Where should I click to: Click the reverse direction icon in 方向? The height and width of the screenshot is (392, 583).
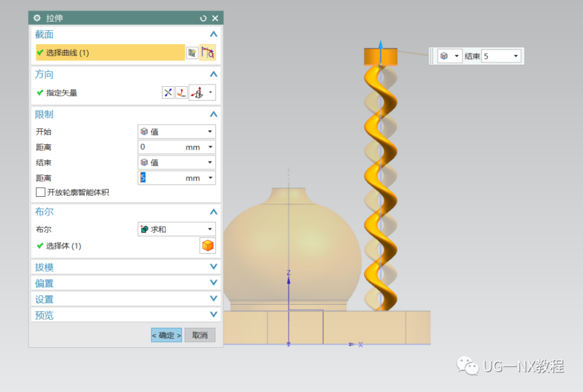tap(168, 93)
